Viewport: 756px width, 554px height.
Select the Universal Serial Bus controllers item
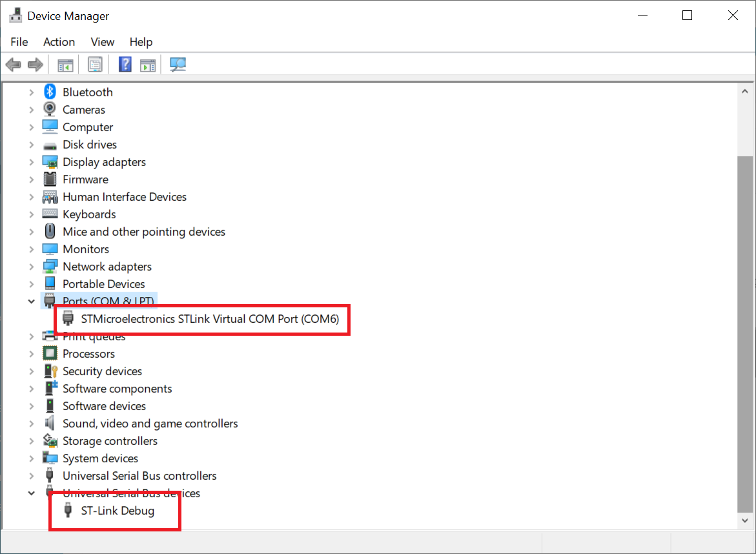coord(139,476)
